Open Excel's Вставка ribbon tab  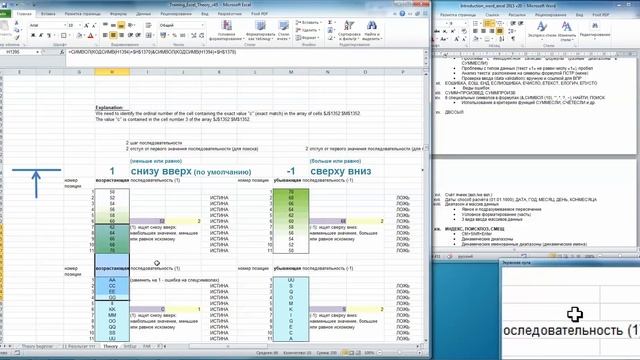pyautogui.click(x=48, y=13)
